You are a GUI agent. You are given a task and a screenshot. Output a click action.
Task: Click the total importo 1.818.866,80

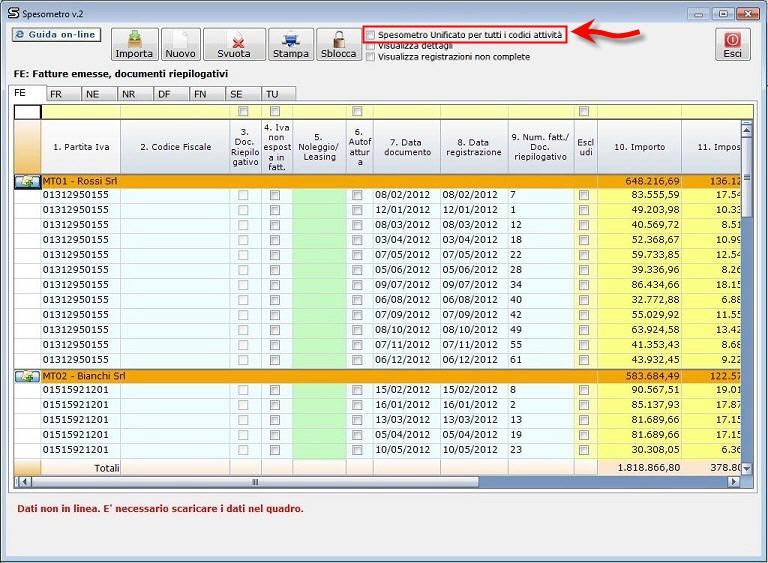pos(640,468)
